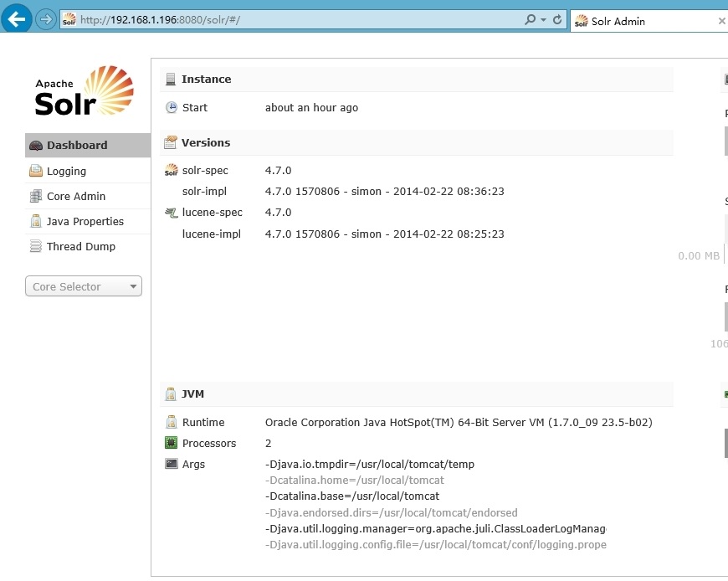
Task: Click the 0.00 MB memory value
Action: point(700,255)
